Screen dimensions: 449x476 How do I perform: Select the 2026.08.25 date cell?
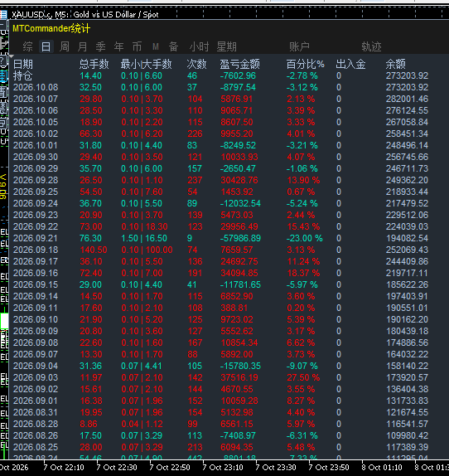click(x=36, y=447)
